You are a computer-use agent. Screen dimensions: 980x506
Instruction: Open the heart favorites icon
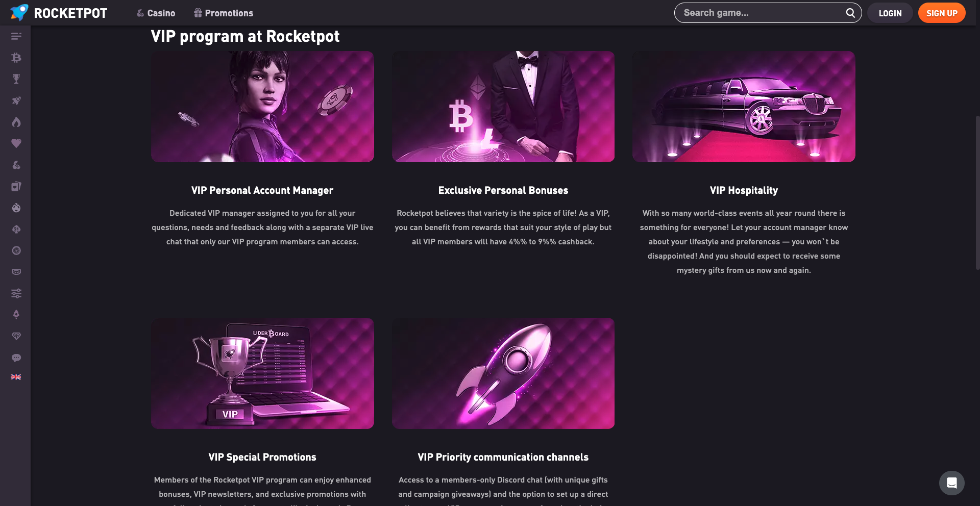(x=16, y=143)
